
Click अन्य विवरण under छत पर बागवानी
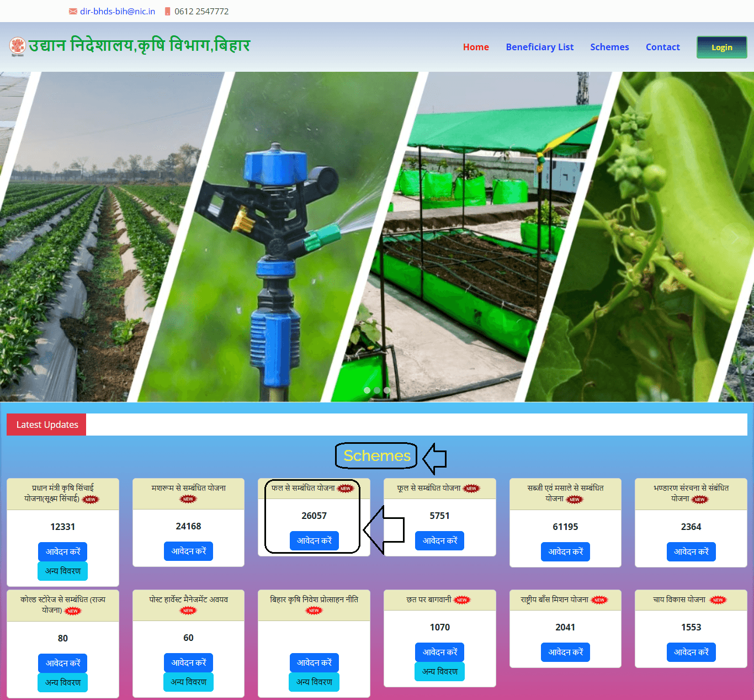tap(440, 672)
